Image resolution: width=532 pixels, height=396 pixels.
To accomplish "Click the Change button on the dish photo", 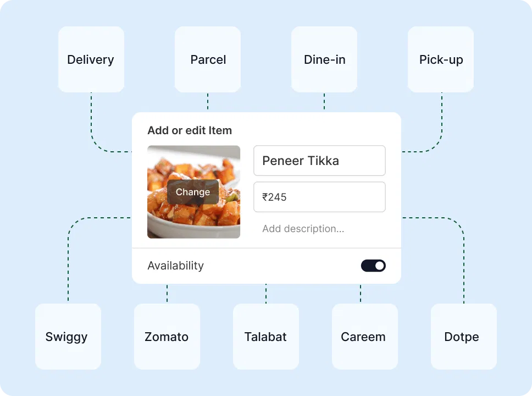I will coord(192,192).
